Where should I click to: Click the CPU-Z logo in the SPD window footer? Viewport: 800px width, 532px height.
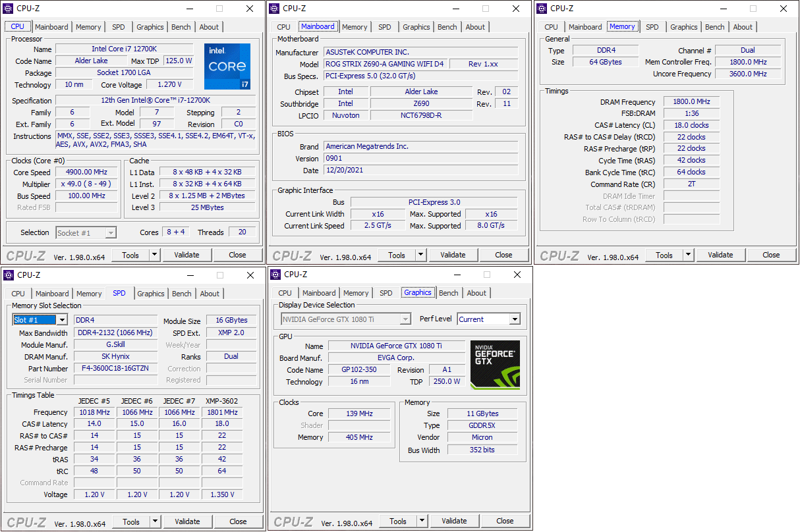tap(26, 521)
